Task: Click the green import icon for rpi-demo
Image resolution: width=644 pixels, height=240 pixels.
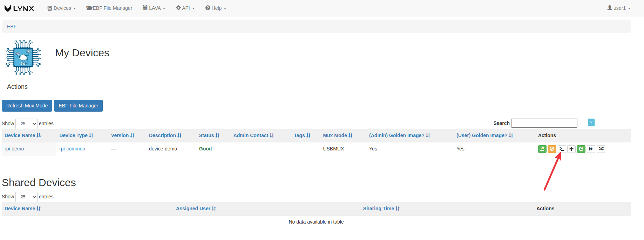Action: (542, 149)
